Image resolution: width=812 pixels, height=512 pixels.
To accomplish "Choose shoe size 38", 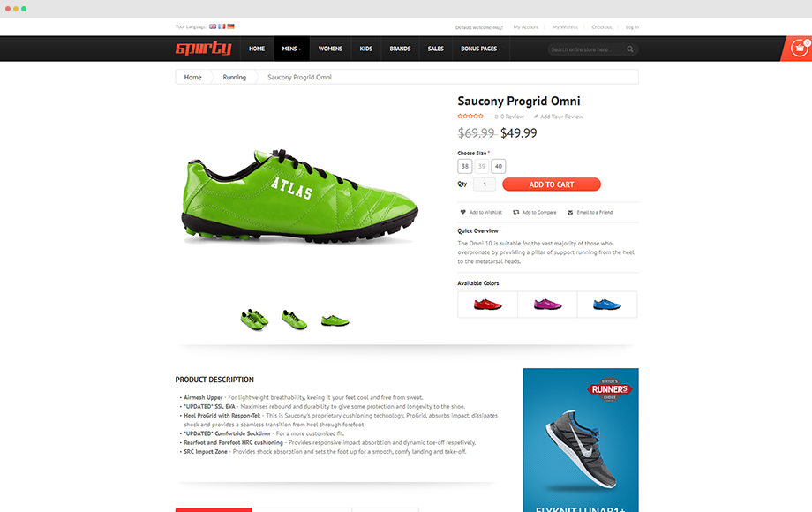I will (465, 166).
